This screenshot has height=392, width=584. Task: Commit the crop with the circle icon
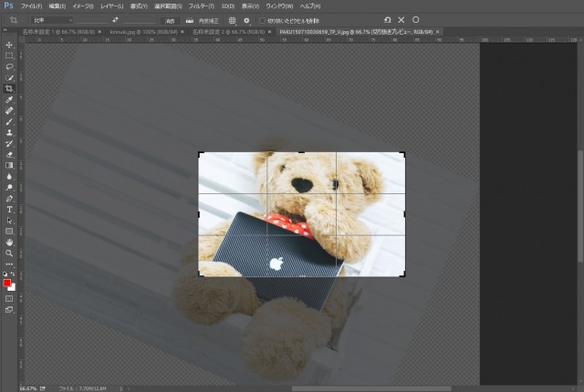(416, 19)
